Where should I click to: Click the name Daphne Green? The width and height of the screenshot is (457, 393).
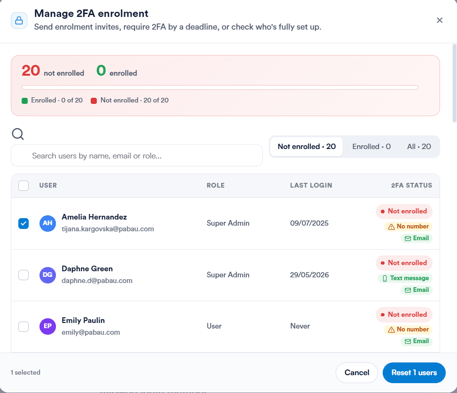(87, 269)
